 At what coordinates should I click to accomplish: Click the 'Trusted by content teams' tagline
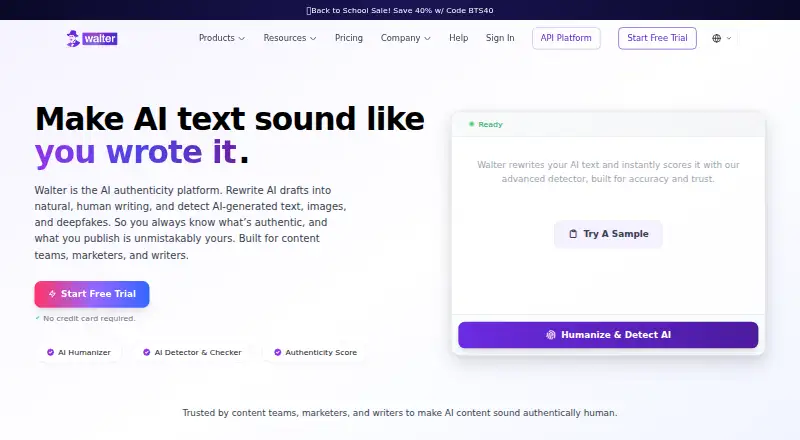click(x=400, y=413)
